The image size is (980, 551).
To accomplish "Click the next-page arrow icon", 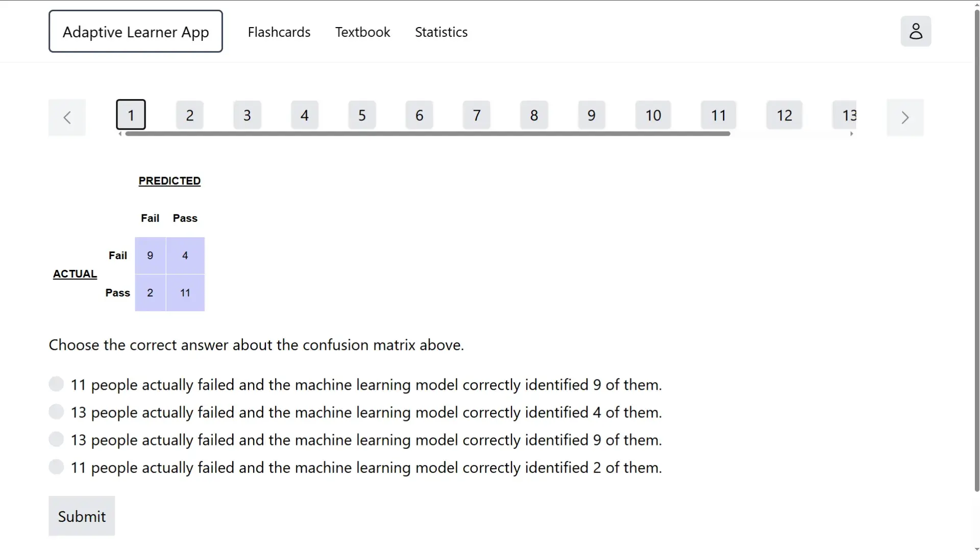I will [905, 117].
